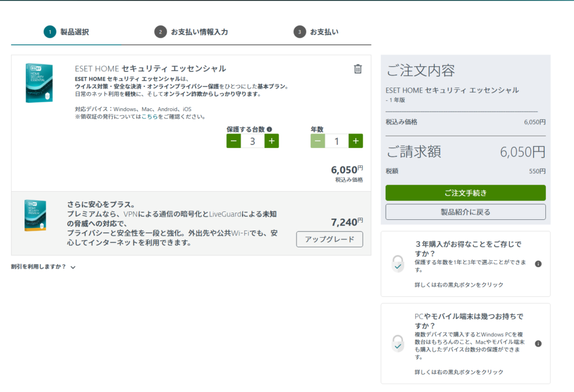574x392 pixels.
Task: Decrease 年数 with the minus button
Action: (318, 141)
